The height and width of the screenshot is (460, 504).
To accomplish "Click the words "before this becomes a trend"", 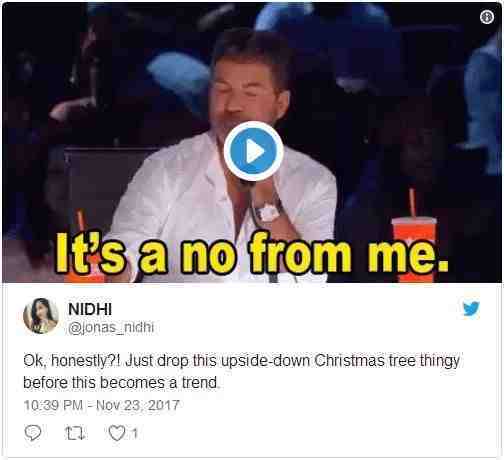I will point(120,382).
